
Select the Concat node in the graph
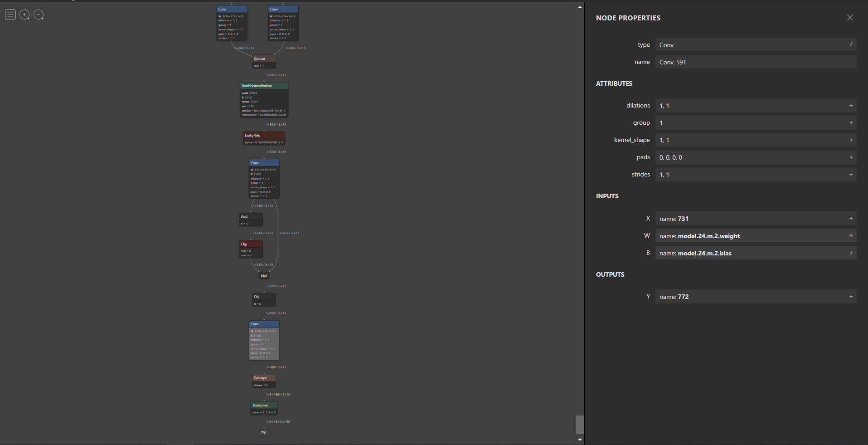264,62
